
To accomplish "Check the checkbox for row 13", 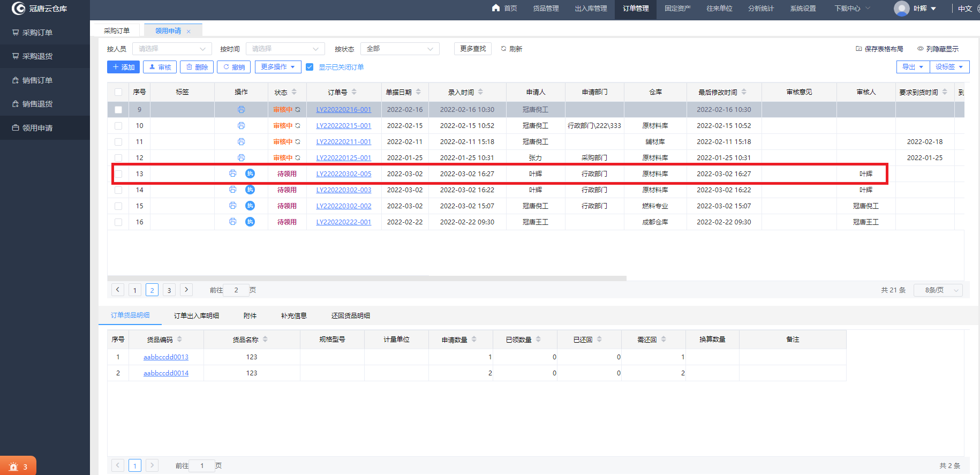I will (x=118, y=174).
